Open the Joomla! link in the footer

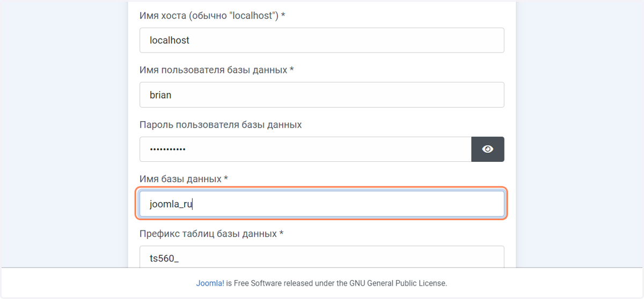click(210, 283)
